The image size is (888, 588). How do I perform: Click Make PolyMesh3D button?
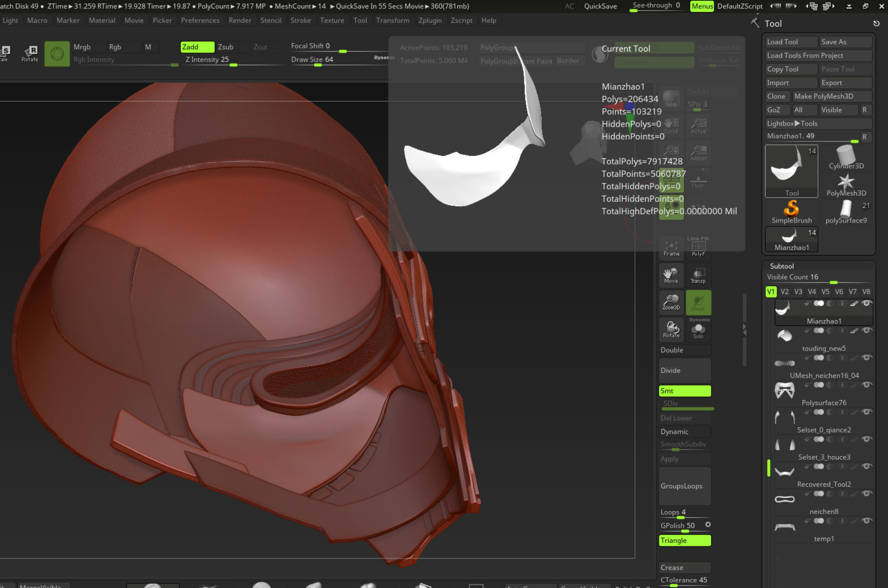point(832,96)
